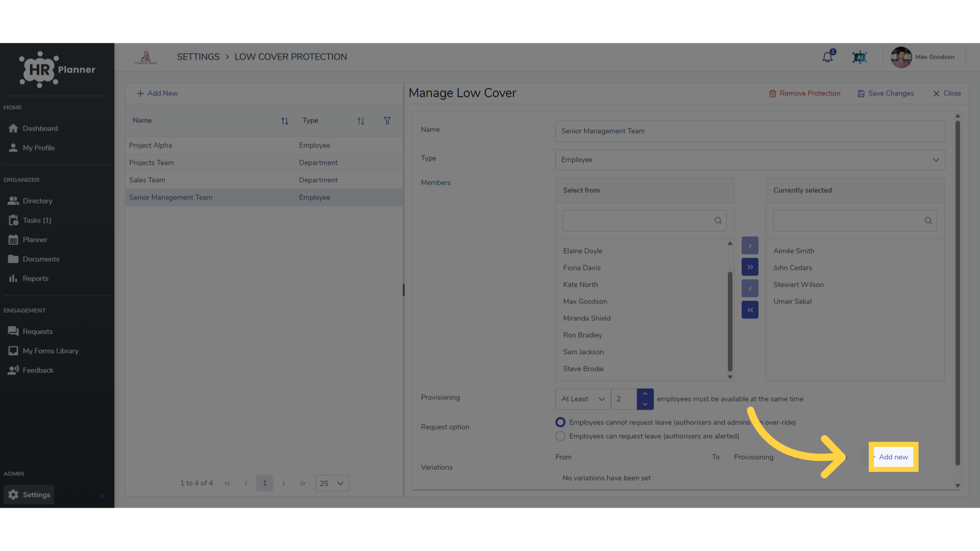Select the Projects Team row
This screenshot has width=980, height=551.
click(264, 163)
